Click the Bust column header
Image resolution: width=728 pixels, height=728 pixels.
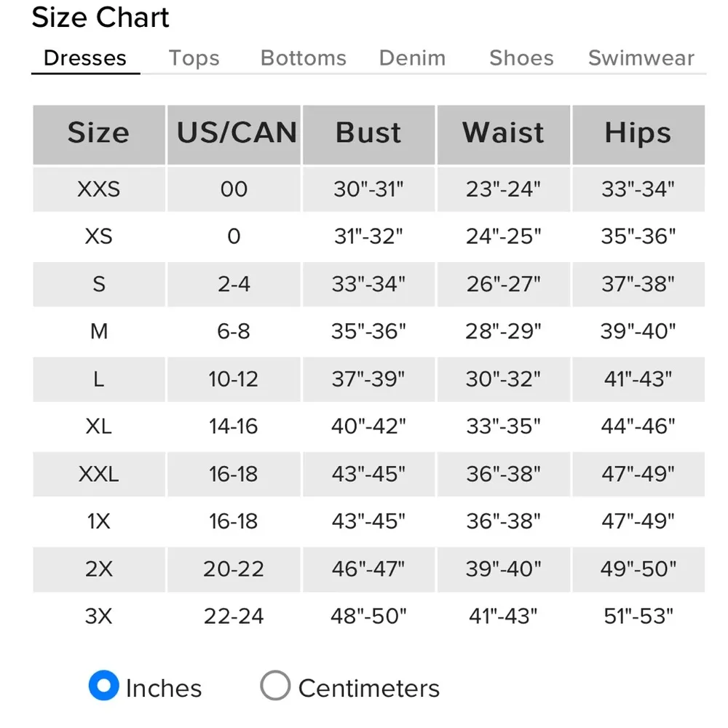(x=368, y=133)
